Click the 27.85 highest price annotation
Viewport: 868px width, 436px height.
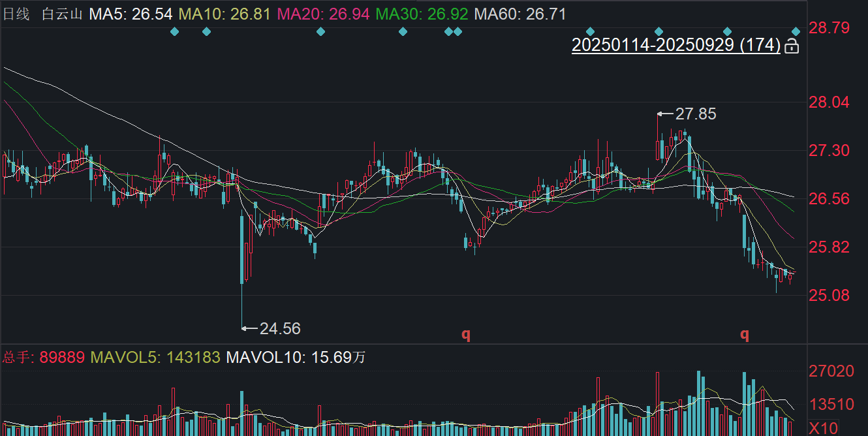[x=695, y=114]
